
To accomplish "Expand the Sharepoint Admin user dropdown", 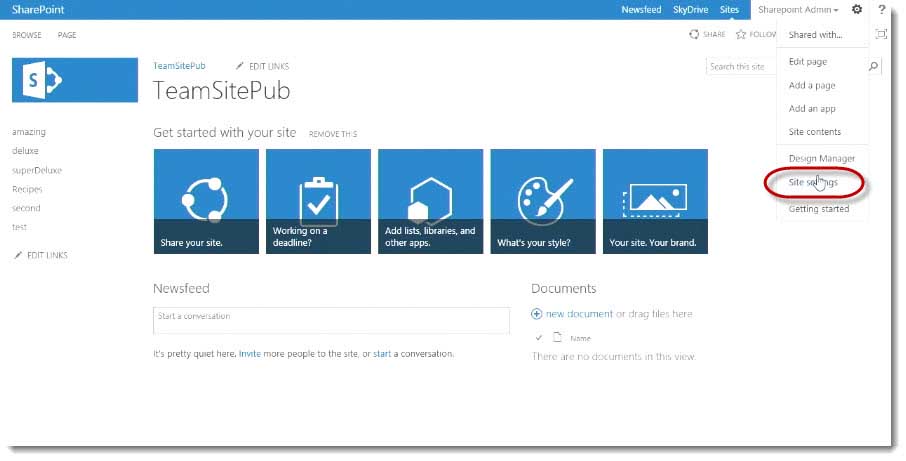I will click(x=798, y=9).
